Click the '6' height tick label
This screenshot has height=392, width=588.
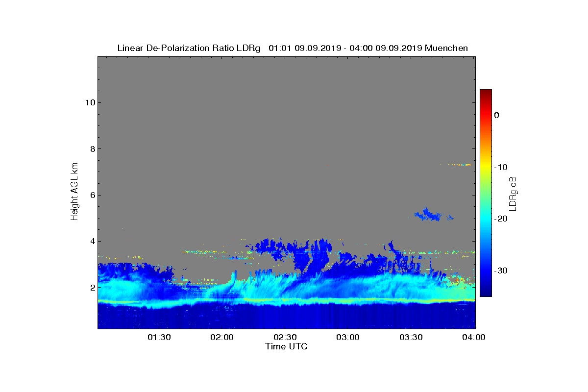click(92, 195)
